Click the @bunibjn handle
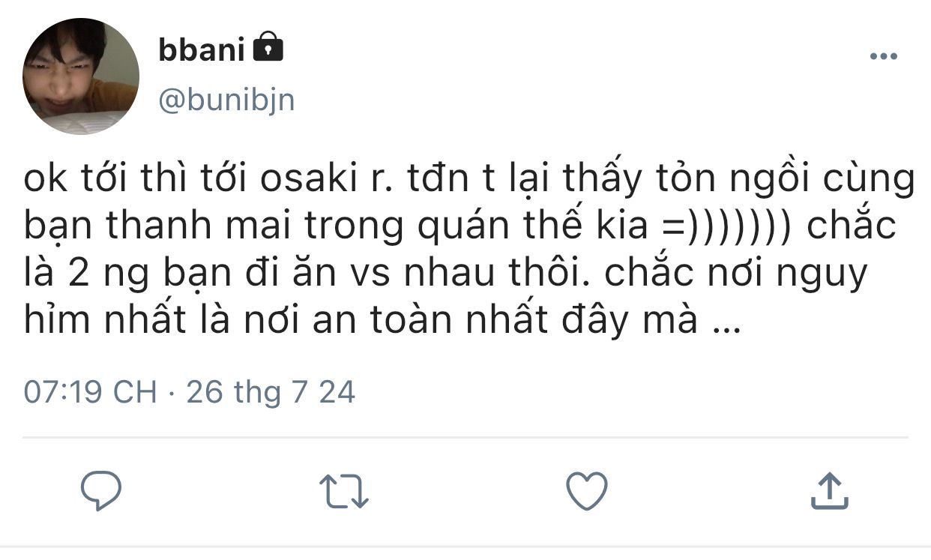This screenshot has width=931, height=560. pyautogui.click(x=226, y=100)
